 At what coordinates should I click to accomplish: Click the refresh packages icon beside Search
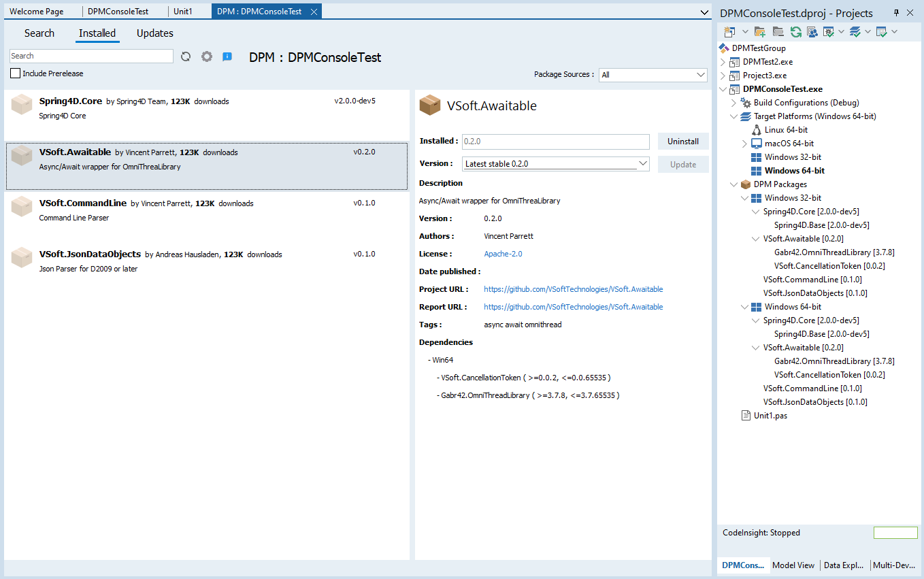pos(186,56)
